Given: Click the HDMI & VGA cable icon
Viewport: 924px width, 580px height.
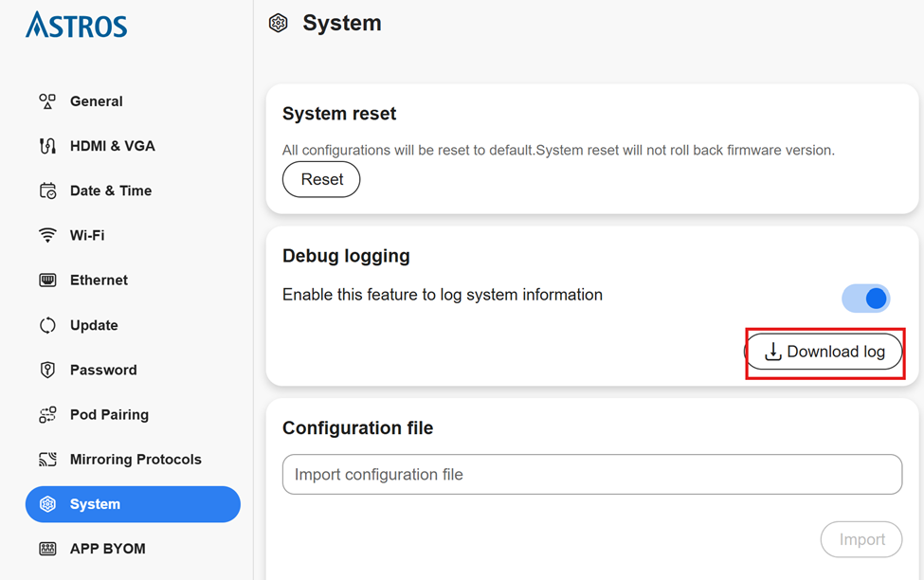Looking at the screenshot, I should (x=47, y=146).
